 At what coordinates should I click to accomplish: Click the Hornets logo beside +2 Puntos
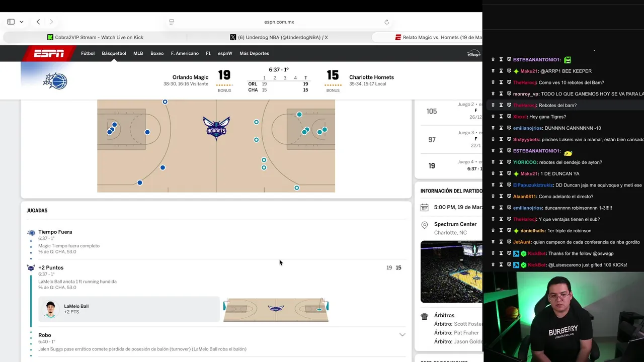click(31, 268)
